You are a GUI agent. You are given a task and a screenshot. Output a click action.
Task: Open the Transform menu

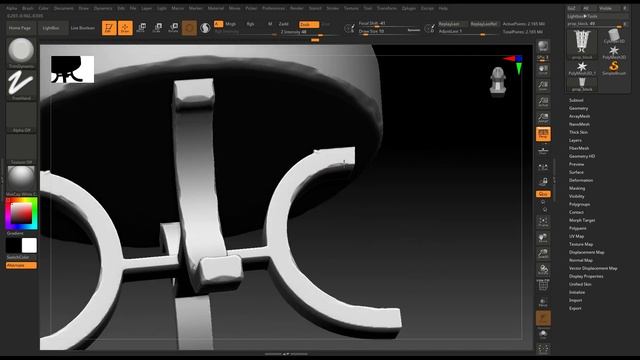(387, 8)
